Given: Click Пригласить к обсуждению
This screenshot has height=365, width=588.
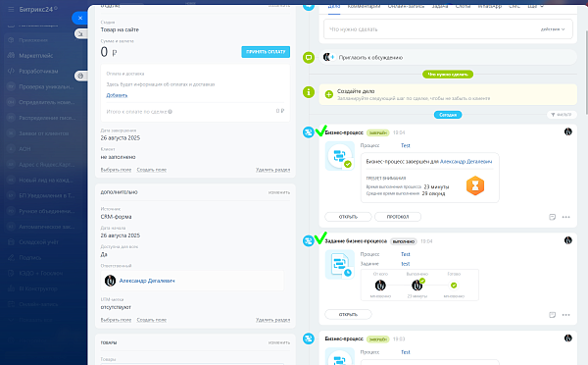Looking at the screenshot, I should coord(370,58).
